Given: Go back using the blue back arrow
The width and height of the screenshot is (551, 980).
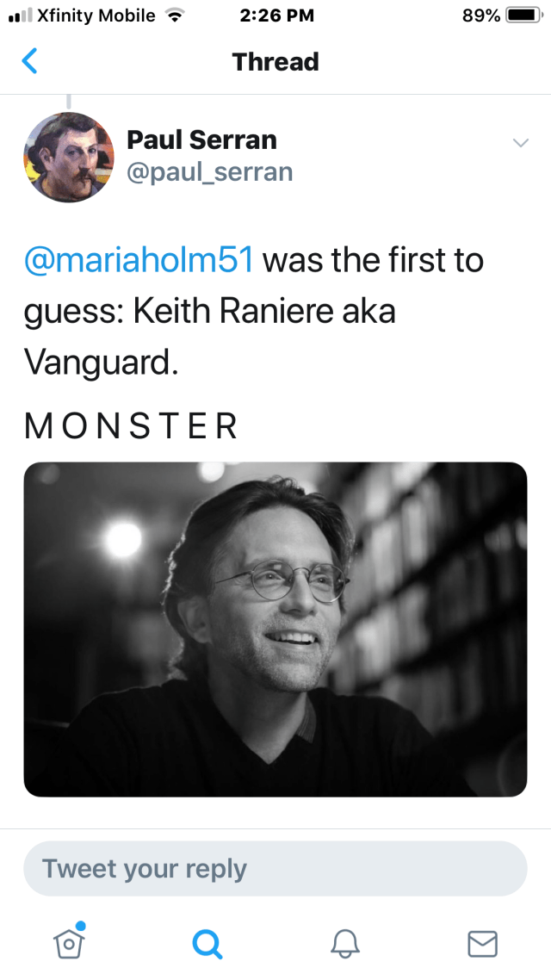Looking at the screenshot, I should [30, 61].
